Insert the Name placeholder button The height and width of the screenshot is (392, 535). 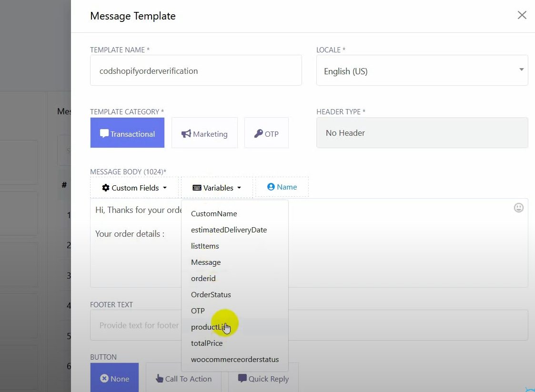(x=282, y=187)
